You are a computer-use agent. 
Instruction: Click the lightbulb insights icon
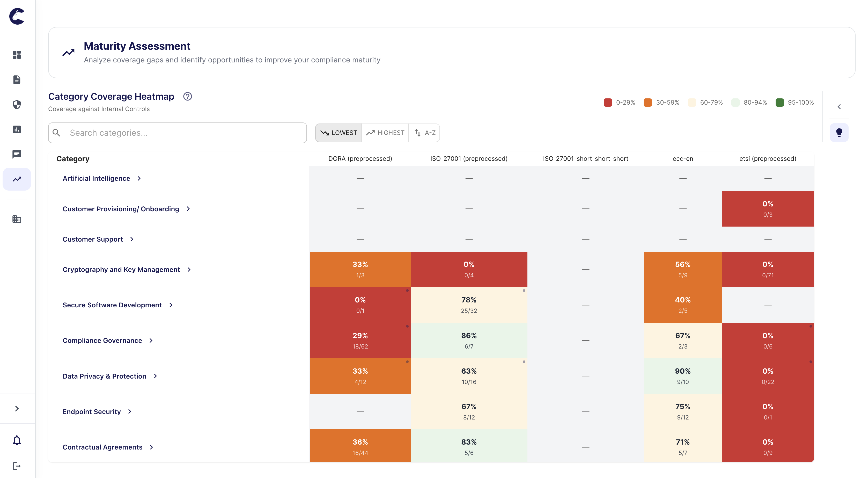(x=839, y=133)
